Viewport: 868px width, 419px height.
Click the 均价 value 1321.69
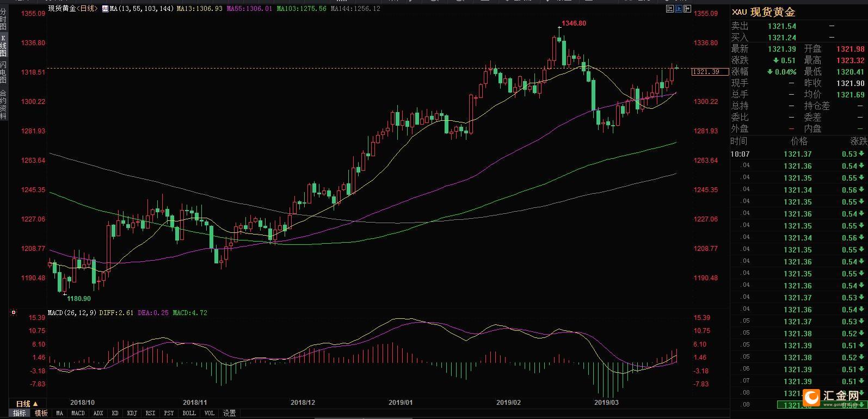(x=851, y=95)
